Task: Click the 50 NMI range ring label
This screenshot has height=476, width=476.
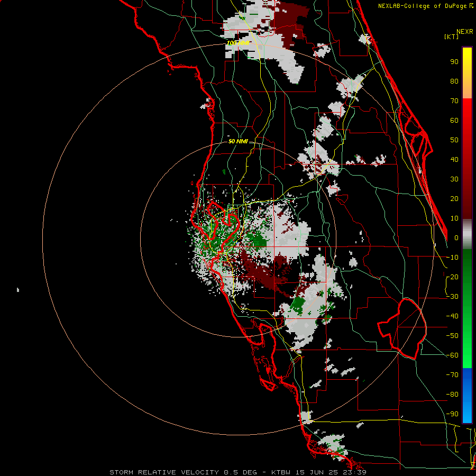Action: pyautogui.click(x=238, y=141)
